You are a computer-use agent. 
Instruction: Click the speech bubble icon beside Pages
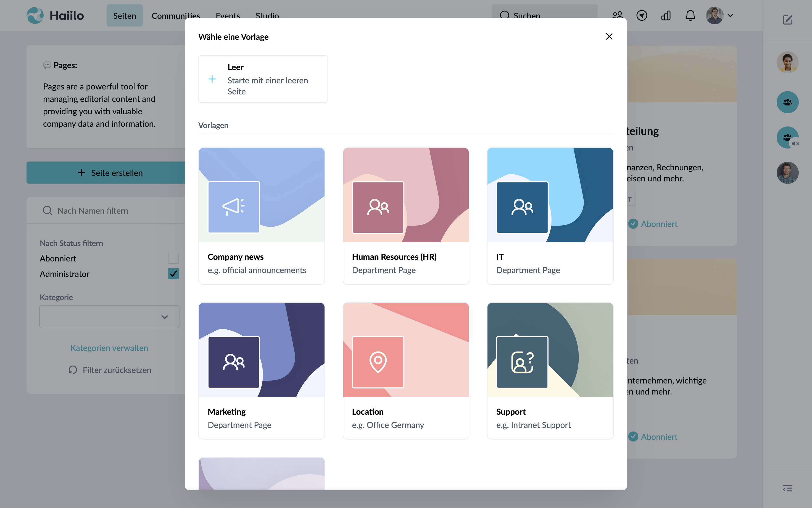pos(47,65)
